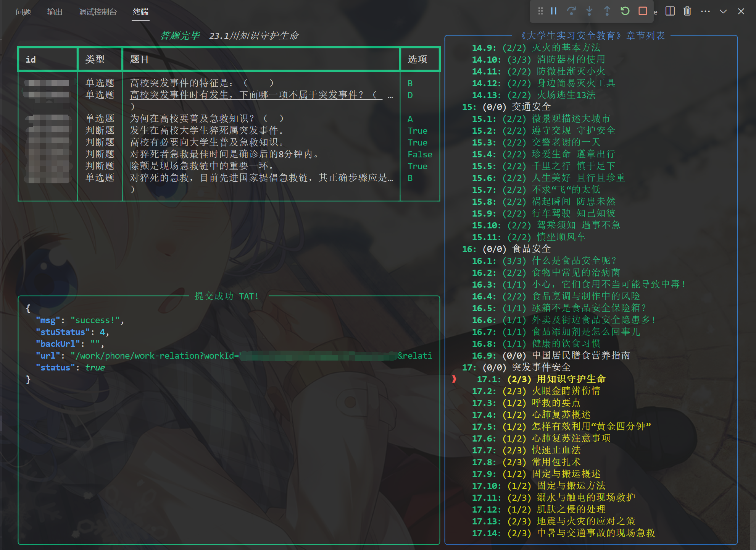Click the debug toolbar drag handle
This screenshot has width=756, height=550.
tap(540, 11)
